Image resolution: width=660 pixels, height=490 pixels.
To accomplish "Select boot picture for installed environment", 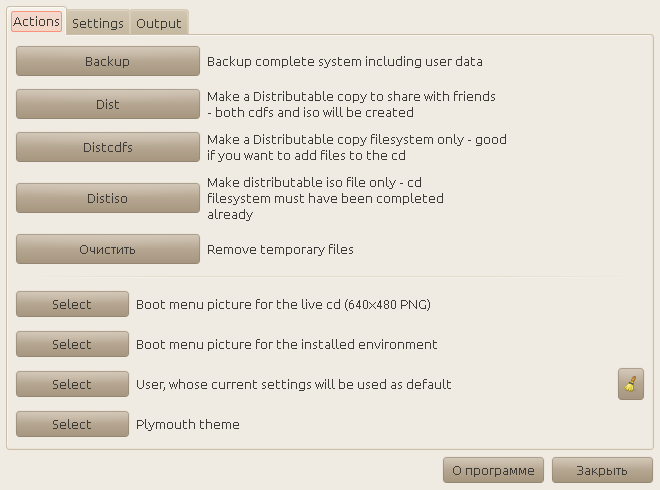I will (x=72, y=344).
